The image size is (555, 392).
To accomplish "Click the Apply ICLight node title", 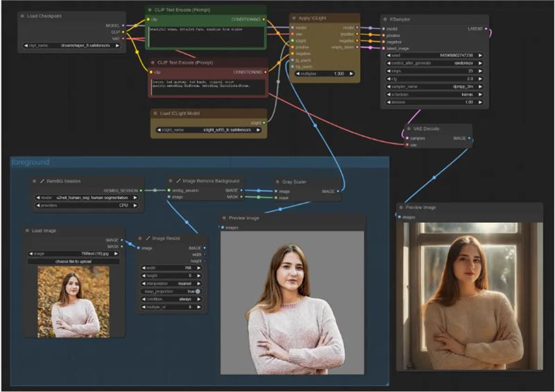I will click(x=312, y=18).
